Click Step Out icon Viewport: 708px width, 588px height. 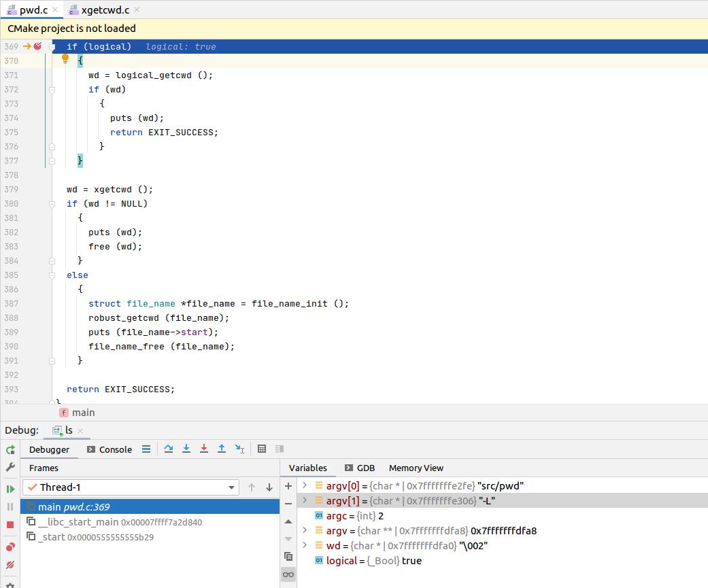tap(222, 449)
